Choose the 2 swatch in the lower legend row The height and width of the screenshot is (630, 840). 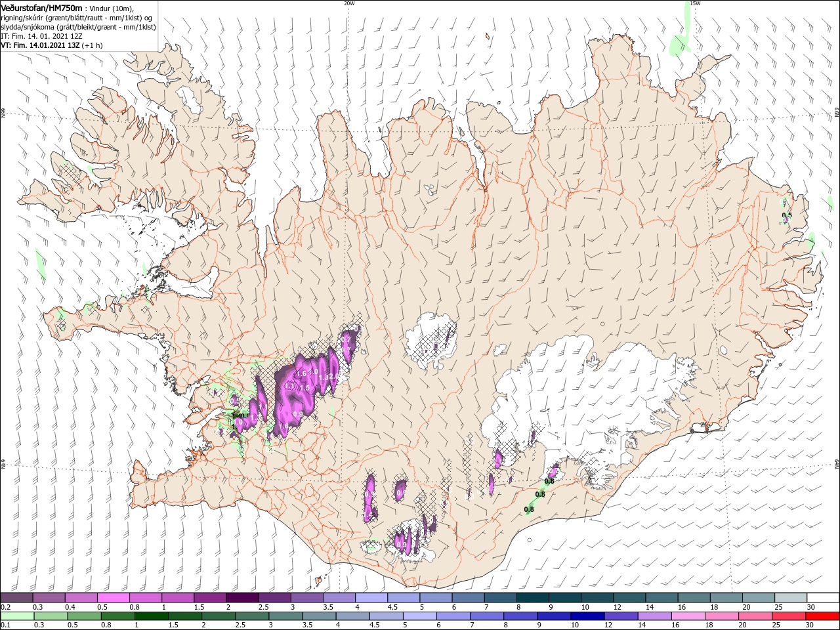[218, 616]
